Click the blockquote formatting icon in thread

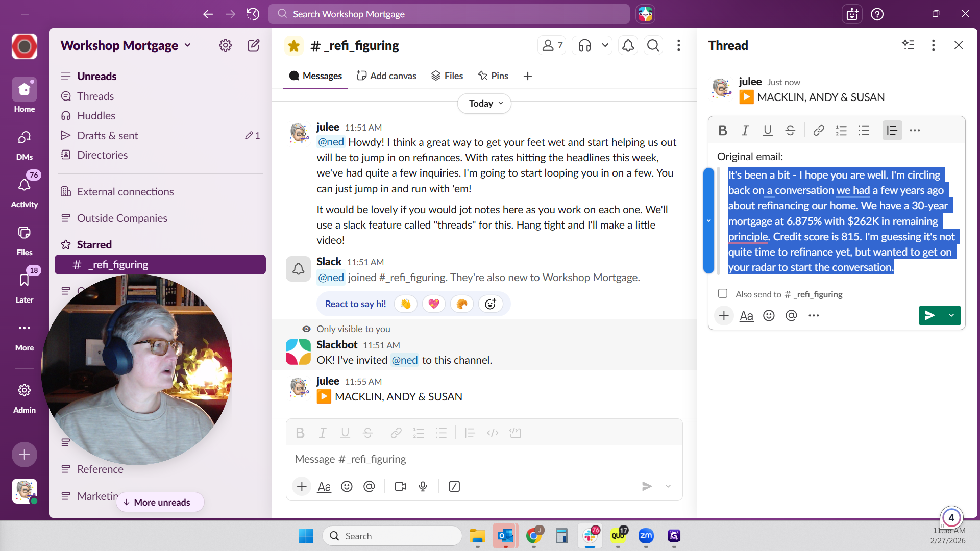pyautogui.click(x=892, y=131)
